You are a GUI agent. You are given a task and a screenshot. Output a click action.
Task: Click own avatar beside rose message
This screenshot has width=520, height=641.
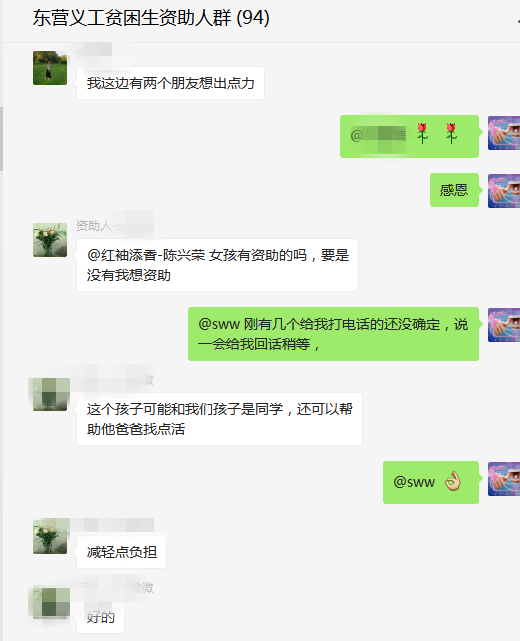pos(504,133)
